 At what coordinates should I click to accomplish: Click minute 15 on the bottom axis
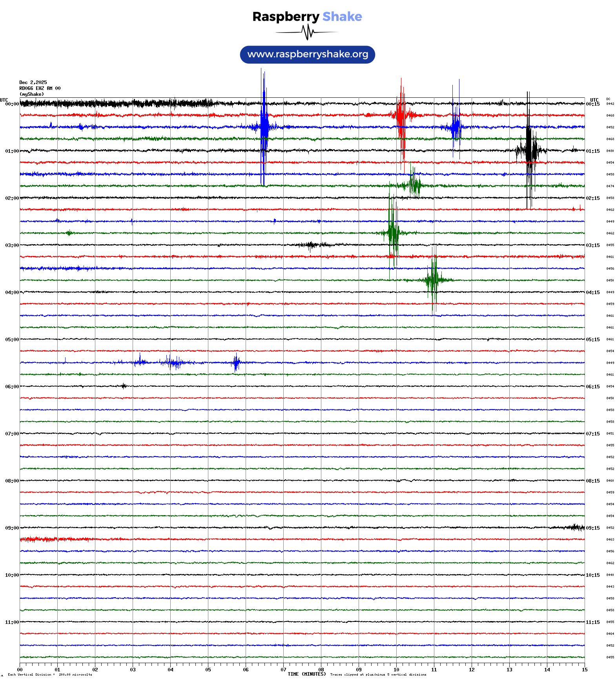(584, 670)
